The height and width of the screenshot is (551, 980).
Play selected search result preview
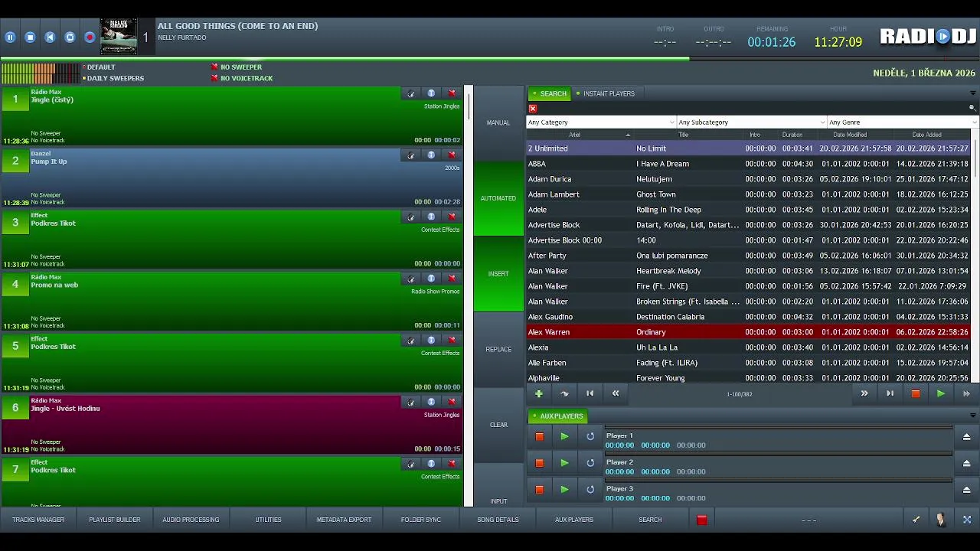pos(941,393)
